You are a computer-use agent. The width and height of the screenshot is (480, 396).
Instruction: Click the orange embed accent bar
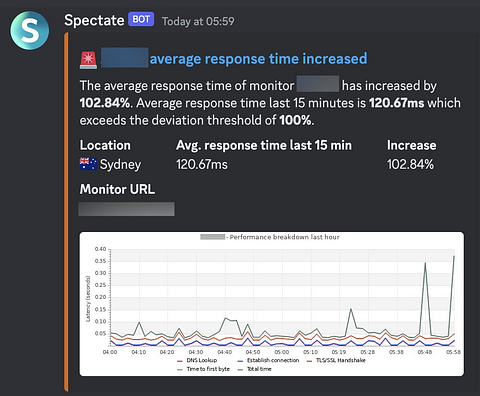coord(66,211)
